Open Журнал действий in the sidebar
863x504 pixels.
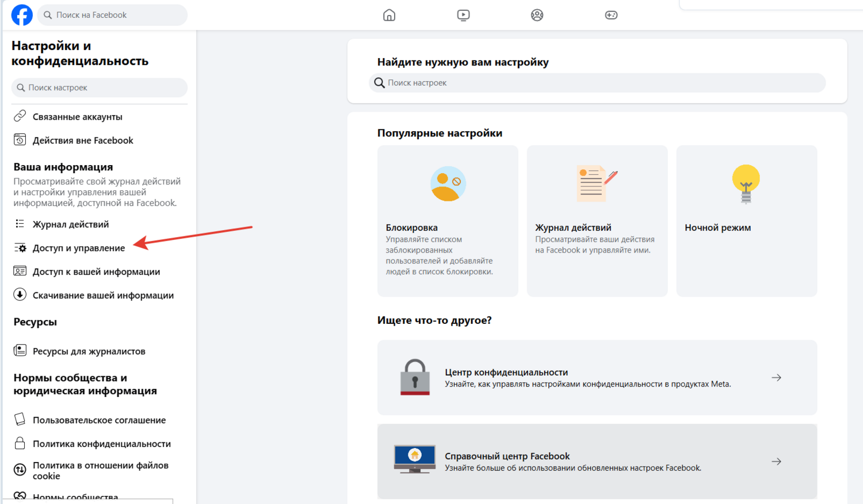coord(71,224)
